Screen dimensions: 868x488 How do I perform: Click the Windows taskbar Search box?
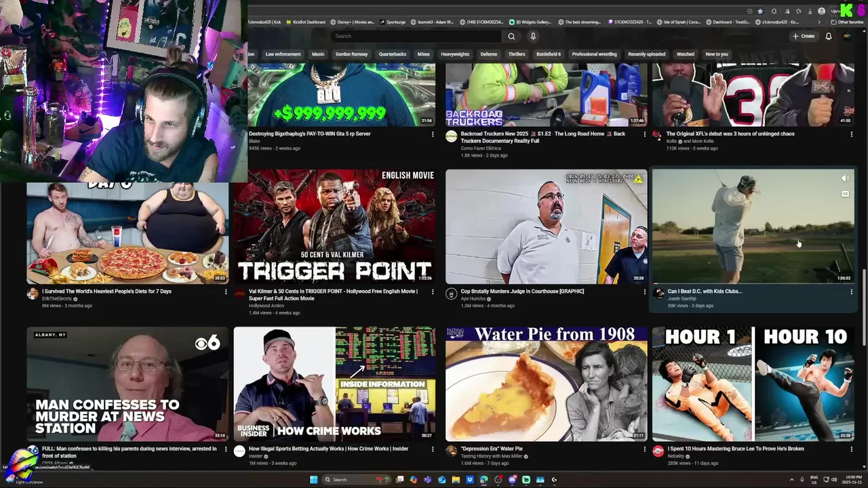pyautogui.click(x=355, y=480)
